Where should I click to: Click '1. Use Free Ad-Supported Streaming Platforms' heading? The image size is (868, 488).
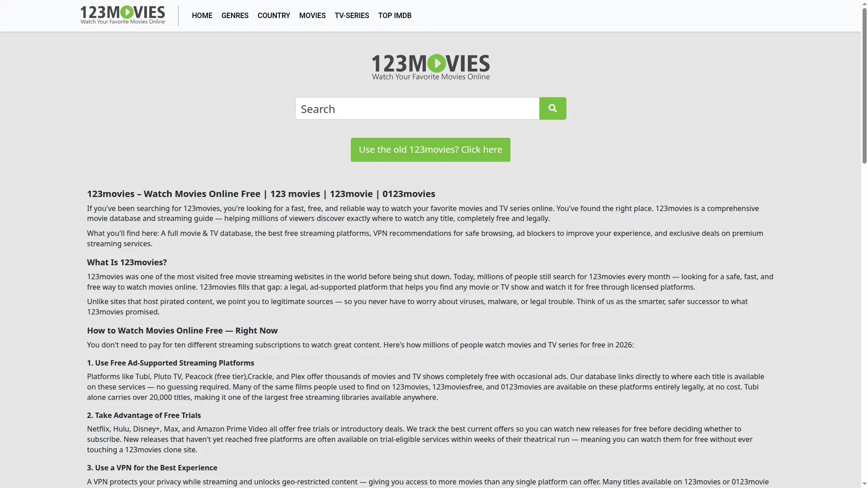[170, 363]
